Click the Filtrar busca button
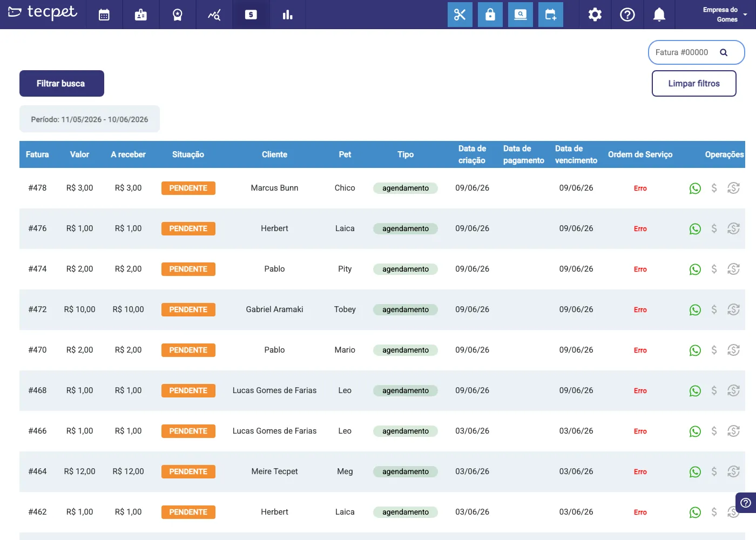Viewport: 756px width, 540px height. [x=62, y=84]
